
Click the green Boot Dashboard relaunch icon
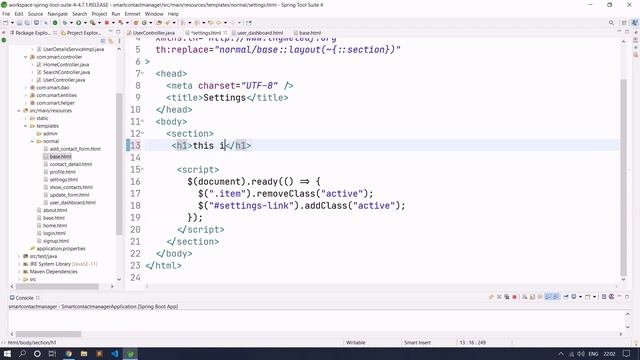point(55,23)
